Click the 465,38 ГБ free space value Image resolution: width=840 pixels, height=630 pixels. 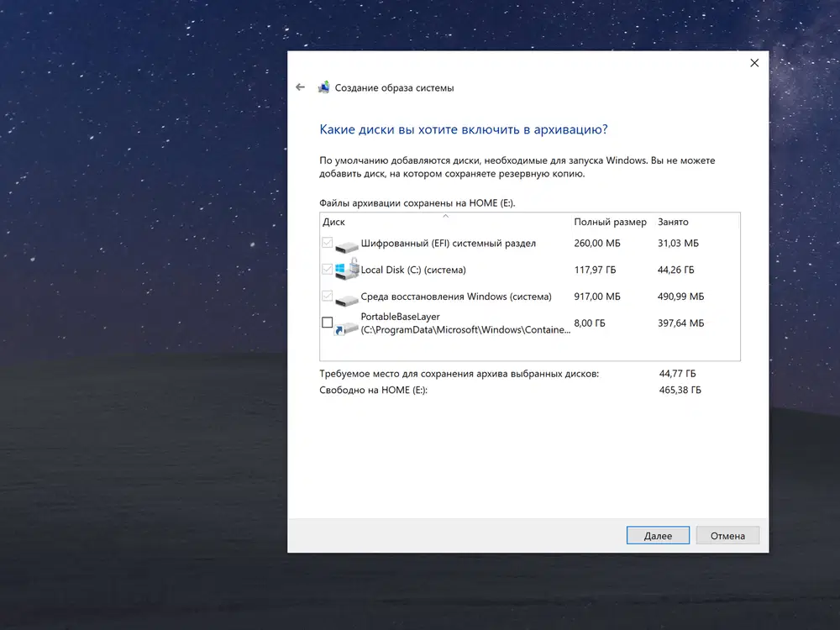(680, 390)
